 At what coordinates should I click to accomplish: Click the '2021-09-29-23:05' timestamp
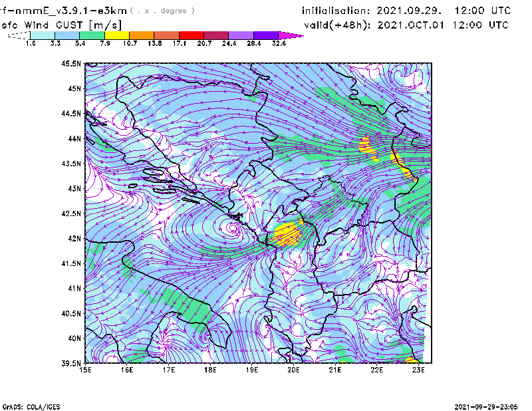[486, 407]
